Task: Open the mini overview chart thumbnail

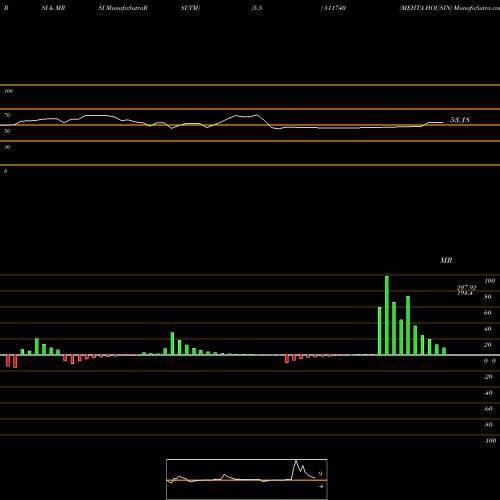Action: [x=247, y=479]
